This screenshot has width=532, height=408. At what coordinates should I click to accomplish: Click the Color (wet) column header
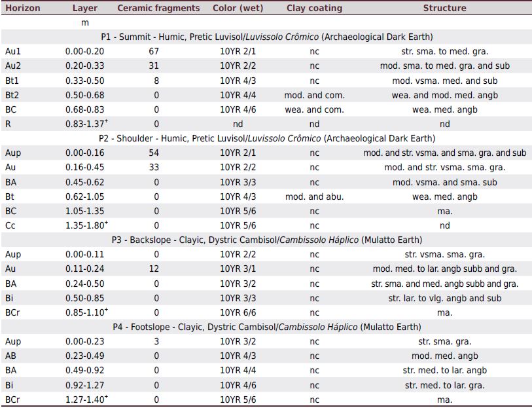coord(237,9)
